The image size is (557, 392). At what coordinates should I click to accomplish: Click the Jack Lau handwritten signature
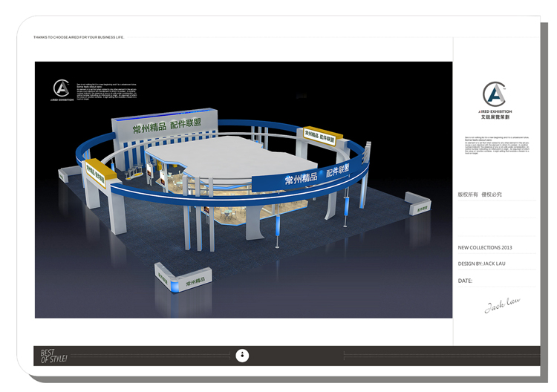(502, 304)
